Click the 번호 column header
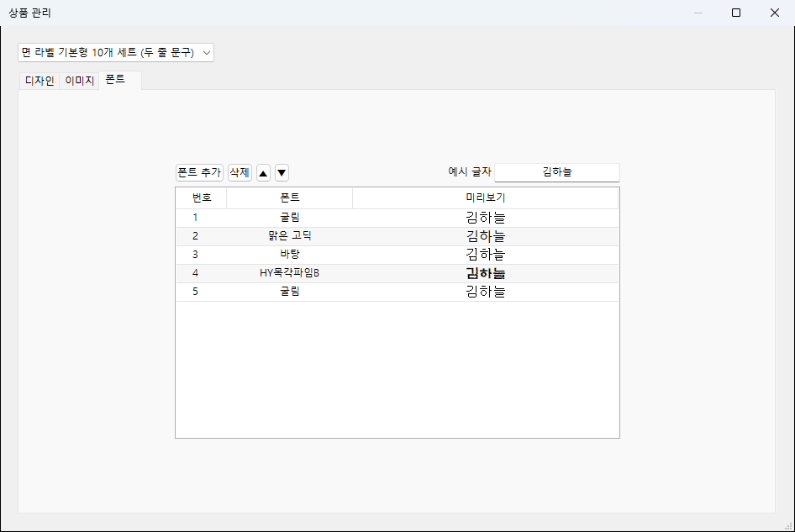This screenshot has height=532, width=795. [202, 198]
